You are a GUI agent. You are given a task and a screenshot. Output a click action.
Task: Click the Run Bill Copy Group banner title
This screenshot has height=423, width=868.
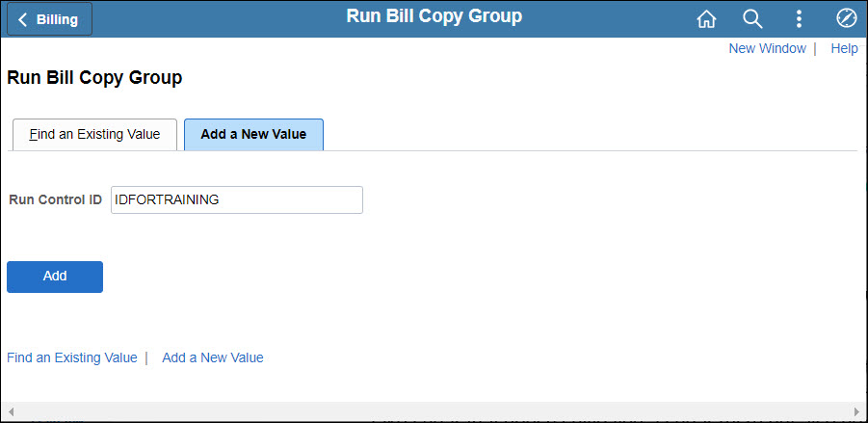434,16
